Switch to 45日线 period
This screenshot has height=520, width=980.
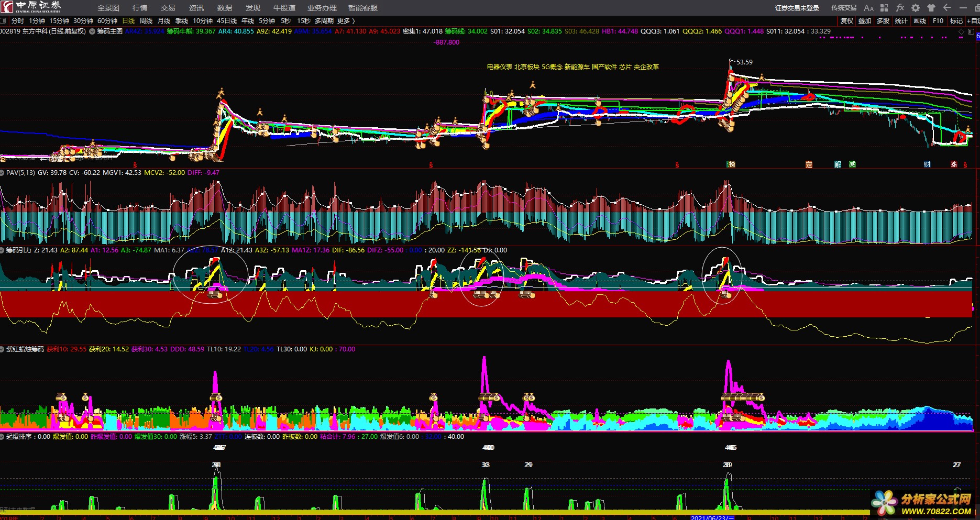227,21
